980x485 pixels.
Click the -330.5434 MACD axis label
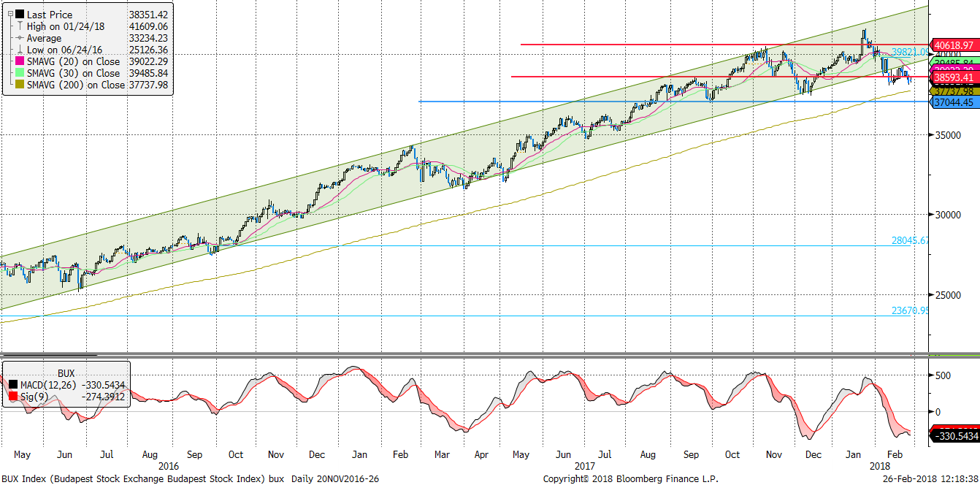(x=955, y=436)
